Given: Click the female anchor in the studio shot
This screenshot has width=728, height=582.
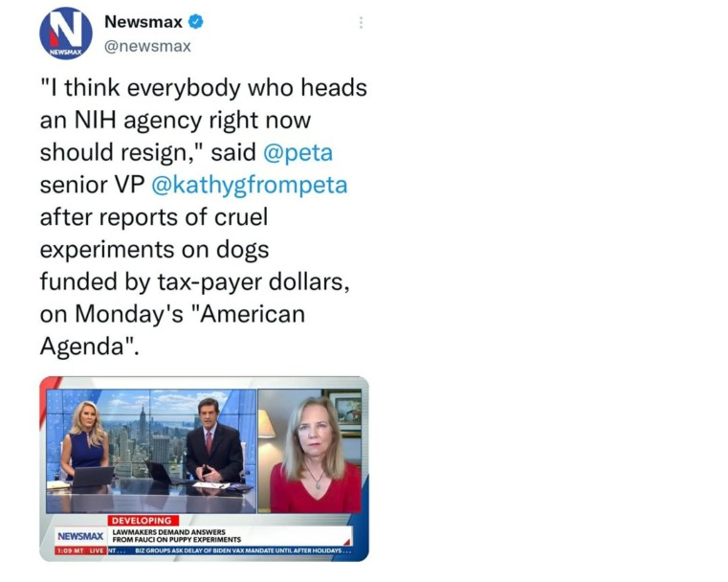Looking at the screenshot, I should pos(86,440).
